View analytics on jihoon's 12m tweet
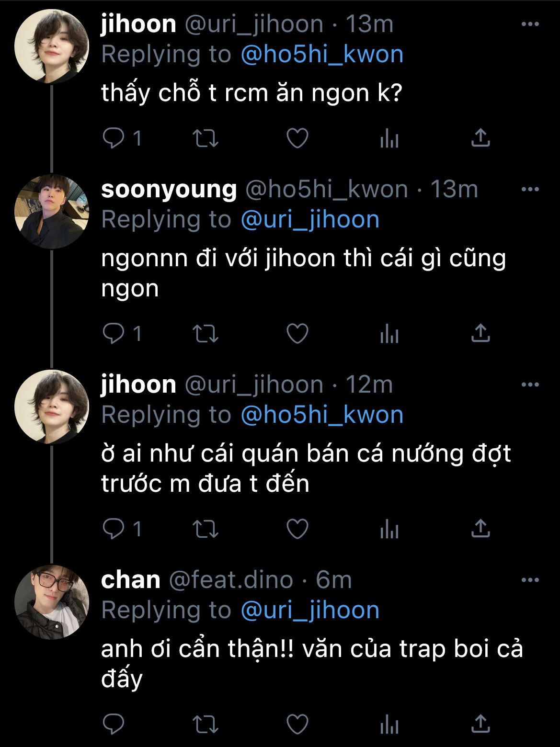The height and width of the screenshot is (747, 560). [x=389, y=529]
